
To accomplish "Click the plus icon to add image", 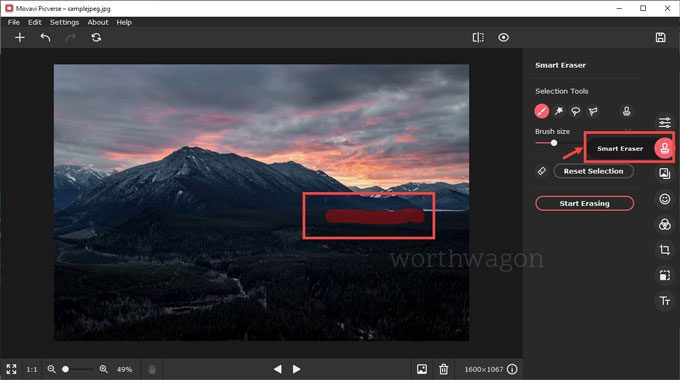I will [20, 38].
